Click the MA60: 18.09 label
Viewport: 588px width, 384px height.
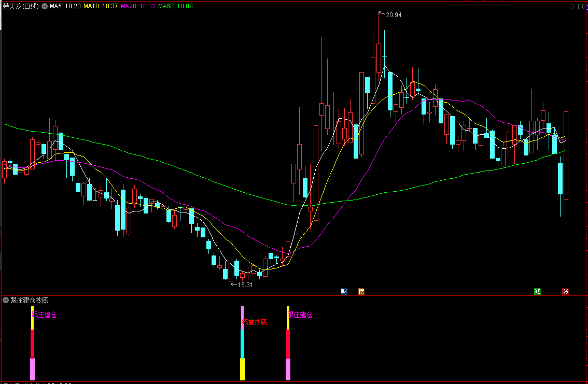(x=175, y=6)
